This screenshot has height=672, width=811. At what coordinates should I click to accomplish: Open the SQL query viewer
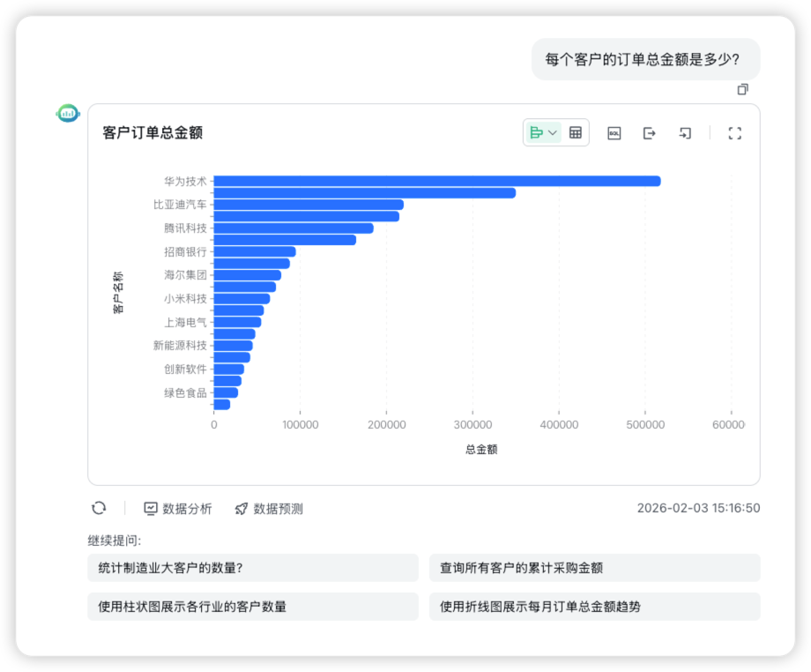click(x=614, y=132)
